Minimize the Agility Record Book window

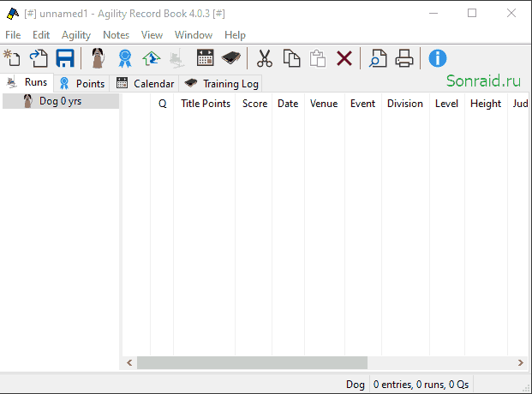pos(433,13)
